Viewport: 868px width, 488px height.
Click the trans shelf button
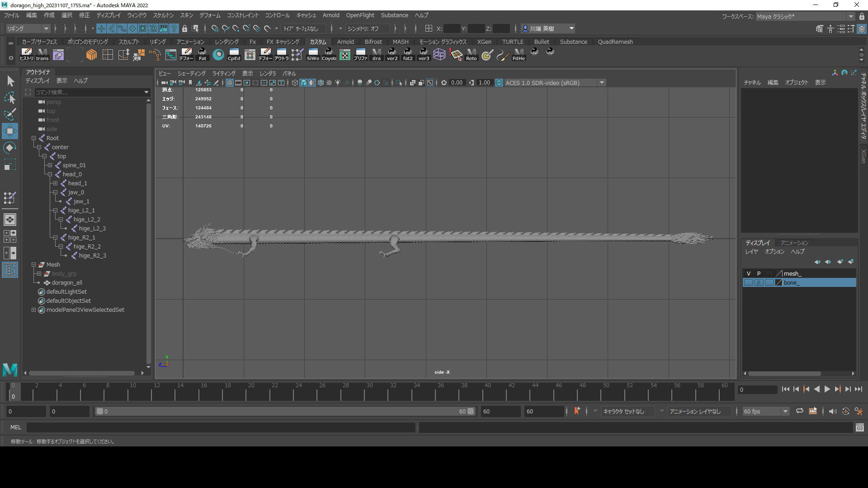42,55
